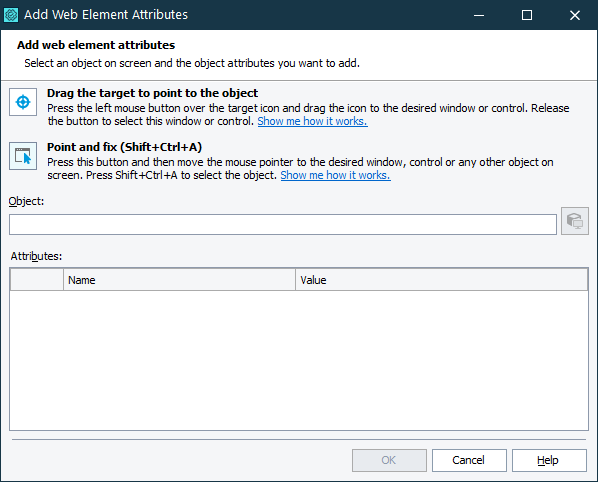Focus the Object text input field
The height and width of the screenshot is (482, 598).
pos(283,224)
